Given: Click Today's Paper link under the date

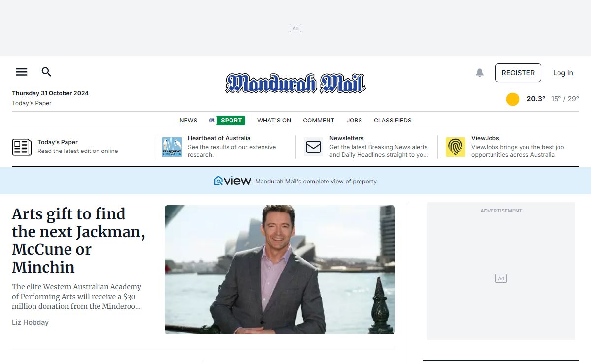Looking at the screenshot, I should point(32,103).
